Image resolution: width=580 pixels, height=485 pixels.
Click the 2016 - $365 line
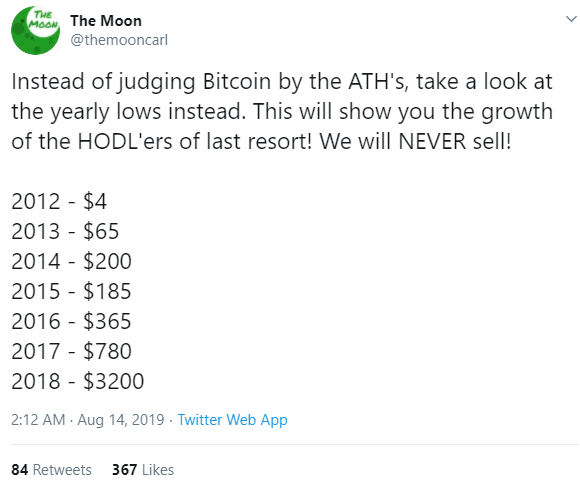click(71, 321)
